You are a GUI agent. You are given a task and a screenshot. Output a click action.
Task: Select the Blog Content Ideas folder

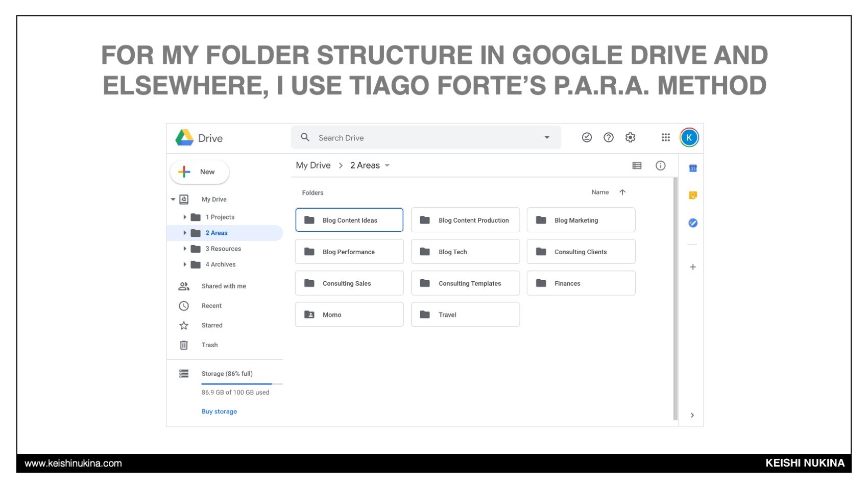[x=349, y=220]
